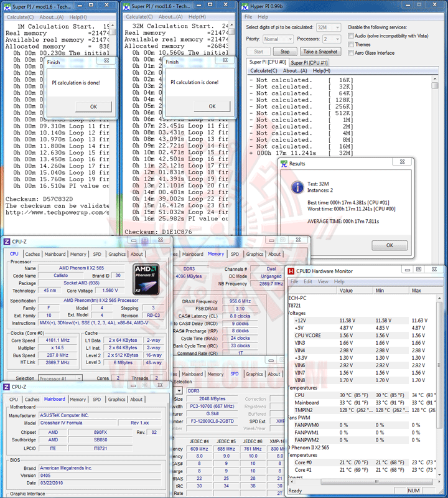Open the Help menu in Hyper PI

[x=263, y=17]
